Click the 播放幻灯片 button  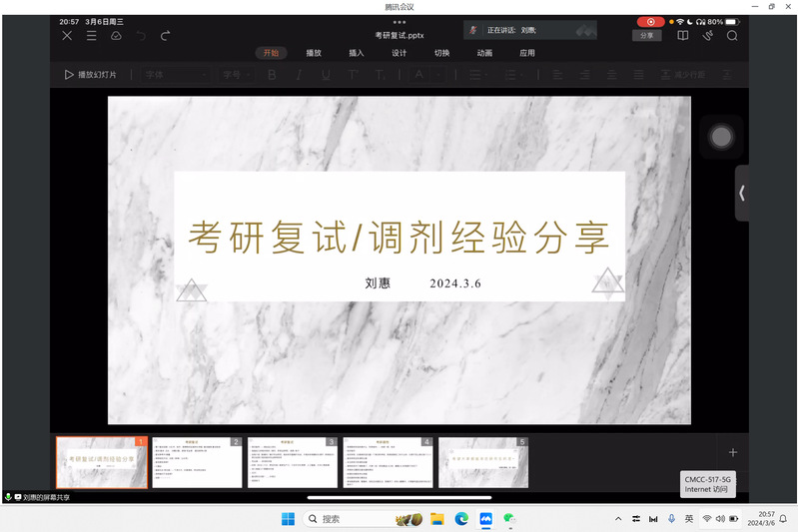[91, 75]
